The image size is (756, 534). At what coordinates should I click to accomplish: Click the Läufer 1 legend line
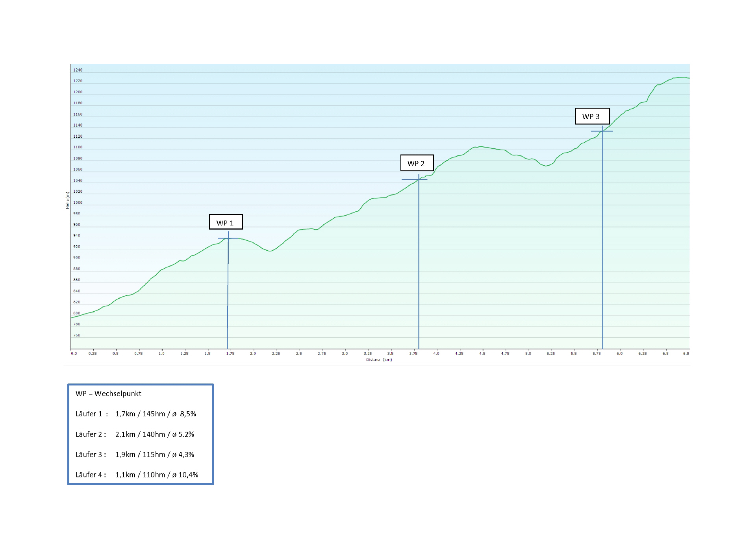(135, 414)
